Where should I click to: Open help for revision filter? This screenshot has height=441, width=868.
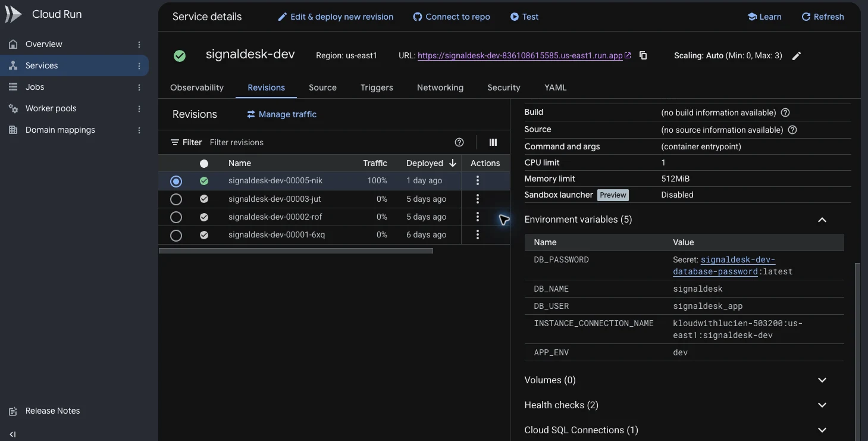(459, 142)
